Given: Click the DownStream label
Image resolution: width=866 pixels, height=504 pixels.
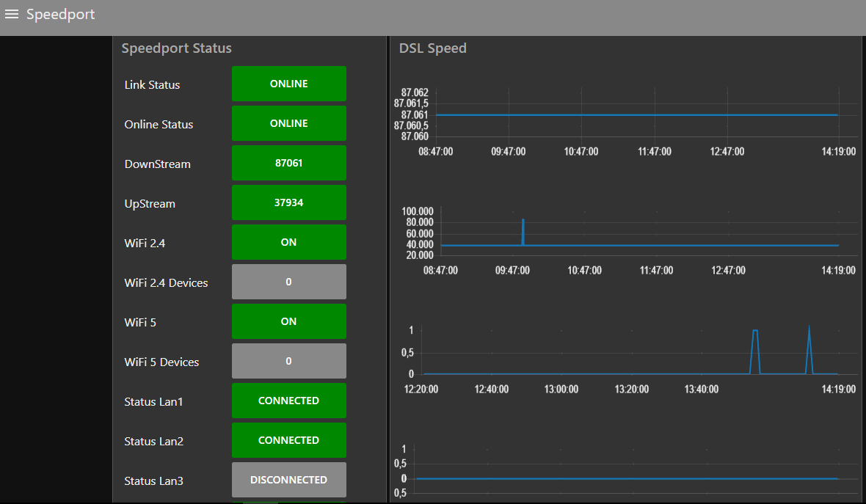Looking at the screenshot, I should point(157,164).
